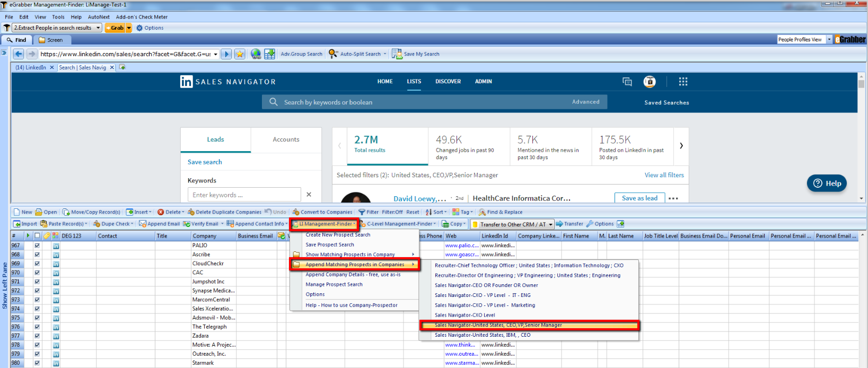Image resolution: width=868 pixels, height=368 pixels.
Task: Toggle the checkbox for row 972
Action: click(x=37, y=291)
